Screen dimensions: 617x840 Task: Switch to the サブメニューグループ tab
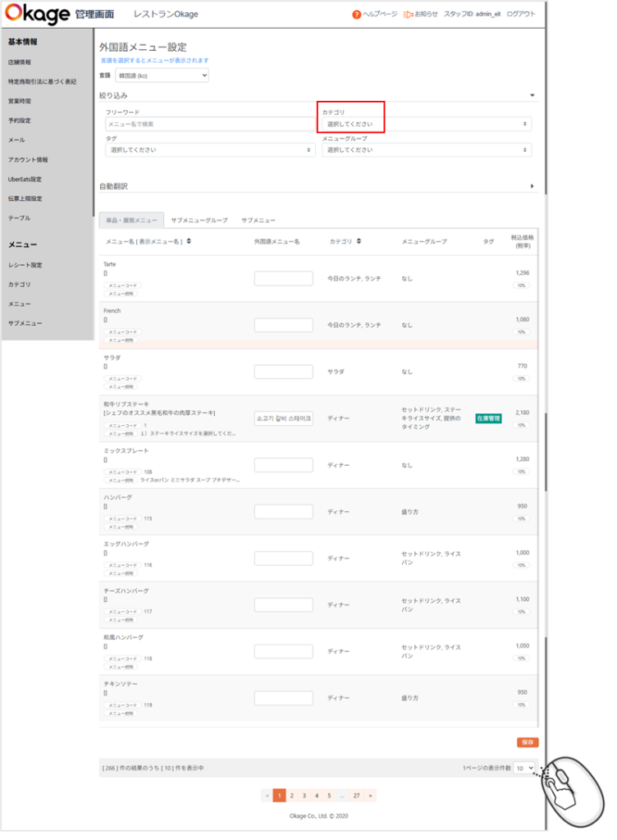click(x=199, y=221)
